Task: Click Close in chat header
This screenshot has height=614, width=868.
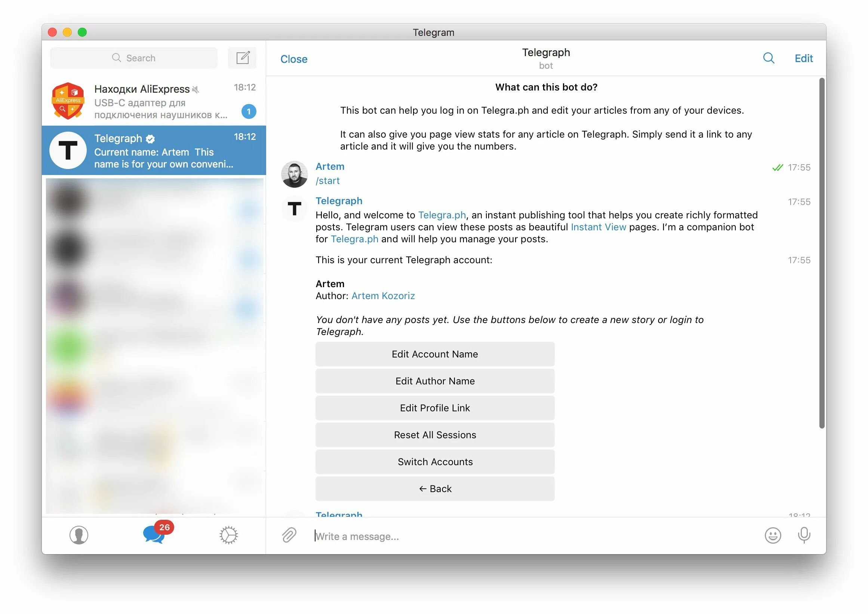Action: (294, 59)
